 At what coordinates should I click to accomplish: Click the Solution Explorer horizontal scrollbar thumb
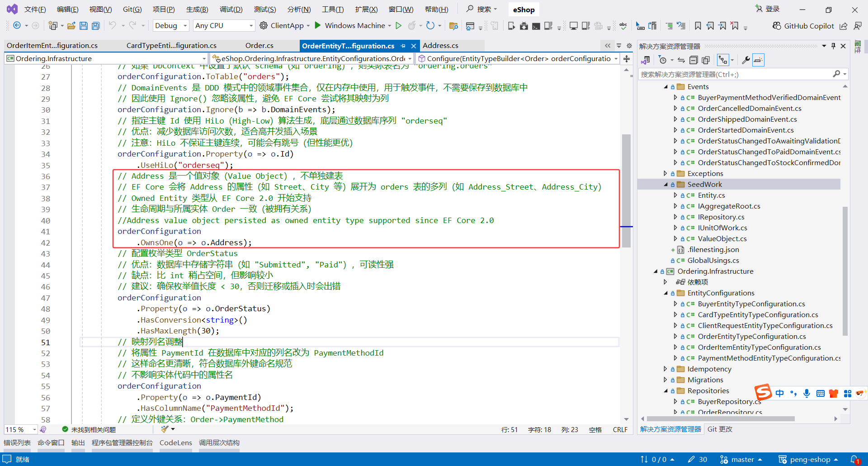721,419
